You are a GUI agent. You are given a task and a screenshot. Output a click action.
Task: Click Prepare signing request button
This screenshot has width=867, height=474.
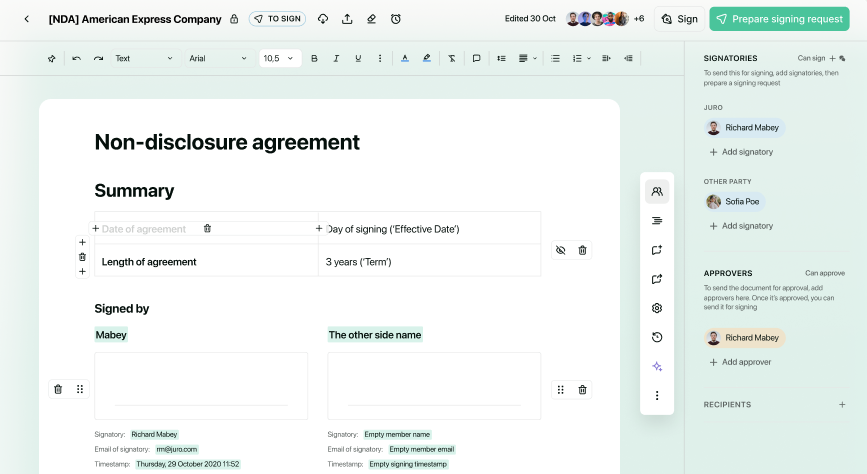(779, 19)
